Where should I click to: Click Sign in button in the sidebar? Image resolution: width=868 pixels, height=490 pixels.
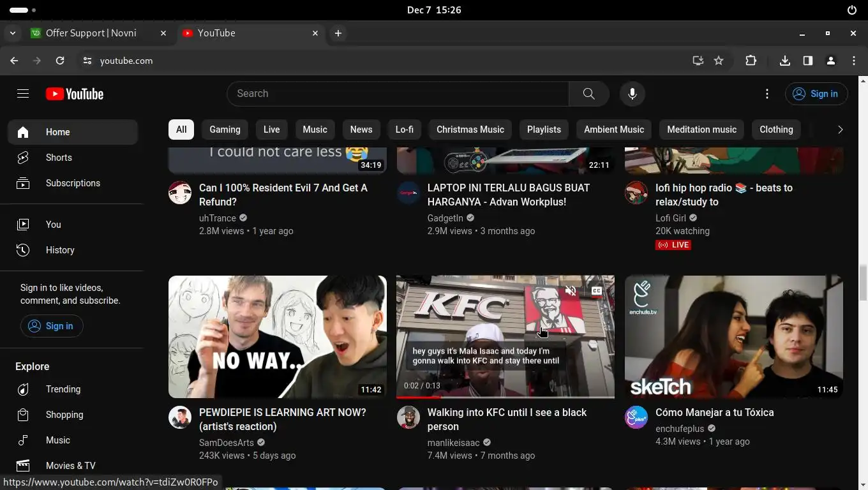(x=52, y=326)
